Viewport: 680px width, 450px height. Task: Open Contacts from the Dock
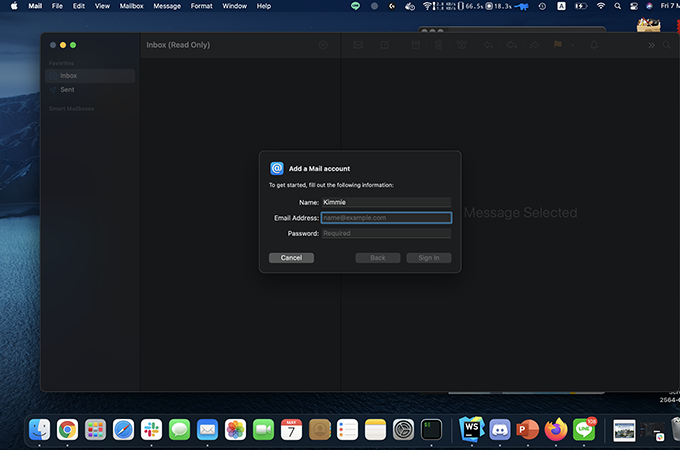pyautogui.click(x=320, y=430)
